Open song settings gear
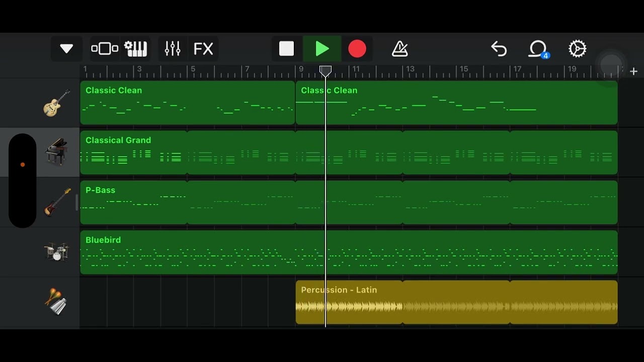Viewport: 644px width, 362px height. click(577, 49)
